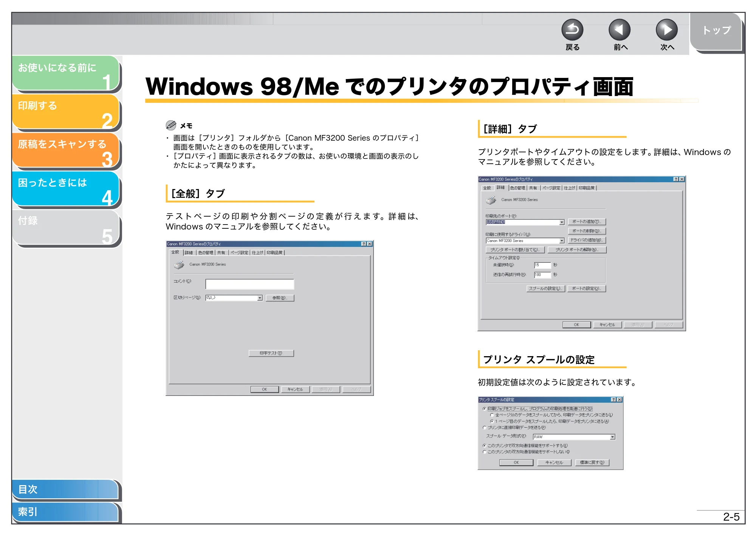Switch to 共有 tab in the 全般 dialog

pos(222,253)
